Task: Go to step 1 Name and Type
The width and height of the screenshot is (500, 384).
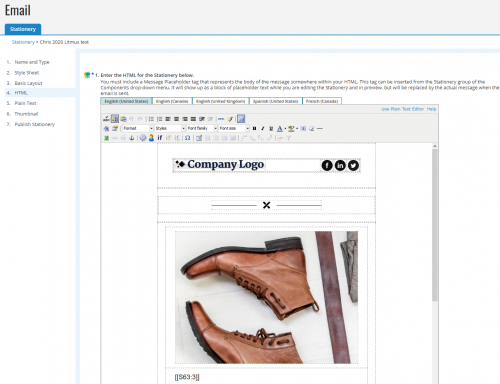Action: tap(32, 62)
